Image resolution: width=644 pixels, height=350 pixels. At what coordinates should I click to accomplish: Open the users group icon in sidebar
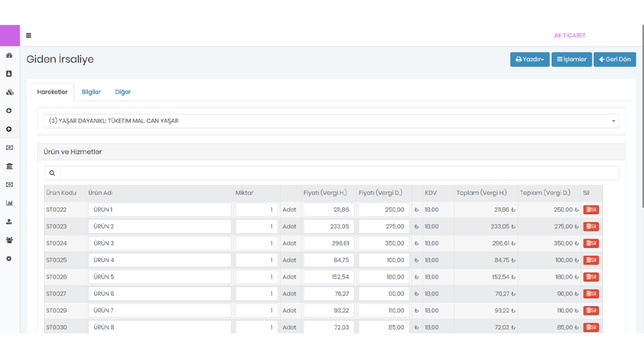pyautogui.click(x=9, y=240)
